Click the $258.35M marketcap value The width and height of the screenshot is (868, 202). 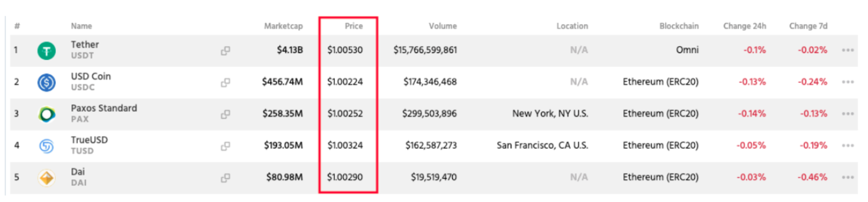coord(282,113)
